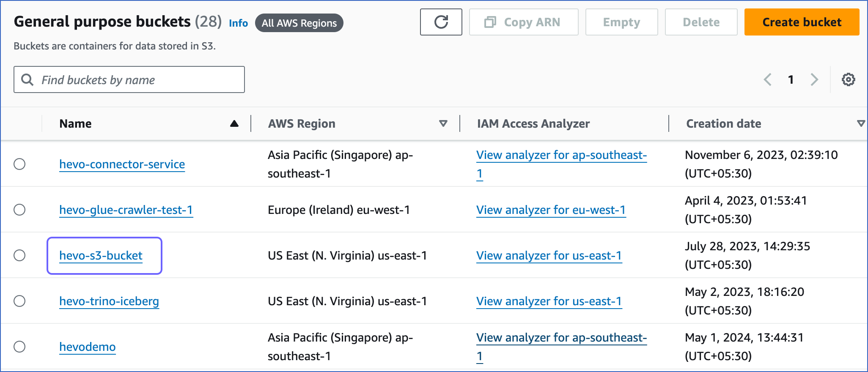The image size is (868, 372).
Task: Open hevodemo bucket
Action: pos(88,347)
